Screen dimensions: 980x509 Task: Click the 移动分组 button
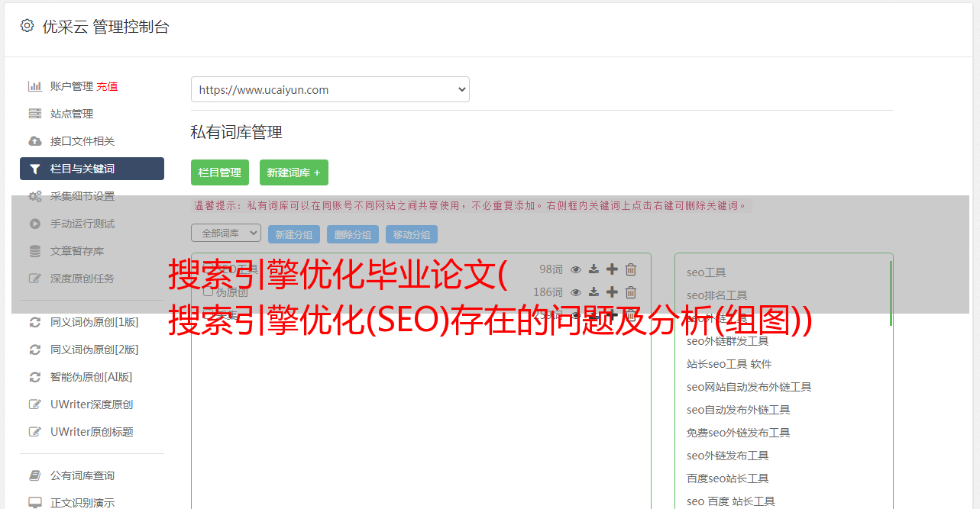pyautogui.click(x=412, y=234)
